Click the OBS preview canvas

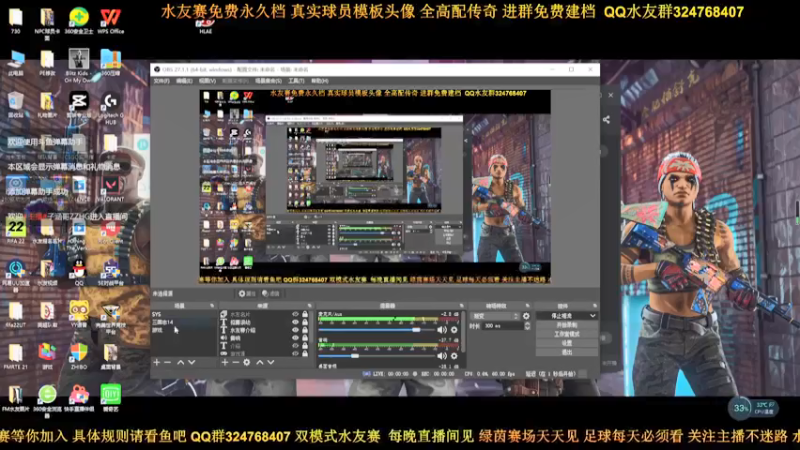374,187
